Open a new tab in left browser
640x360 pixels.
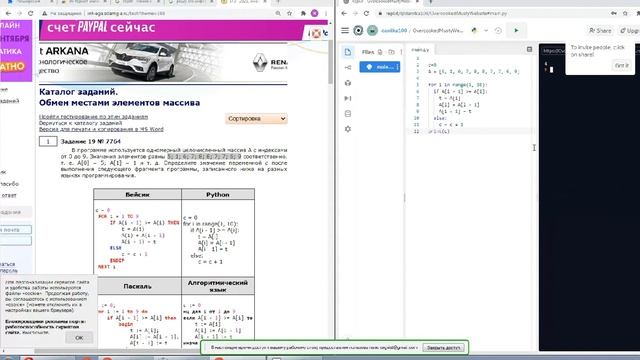[x=278, y=2]
